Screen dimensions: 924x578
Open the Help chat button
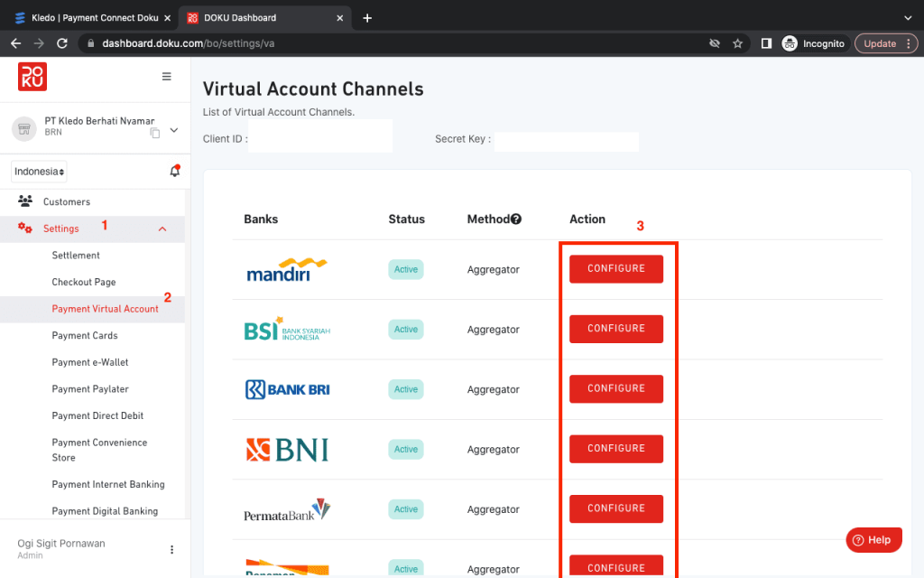click(x=873, y=540)
